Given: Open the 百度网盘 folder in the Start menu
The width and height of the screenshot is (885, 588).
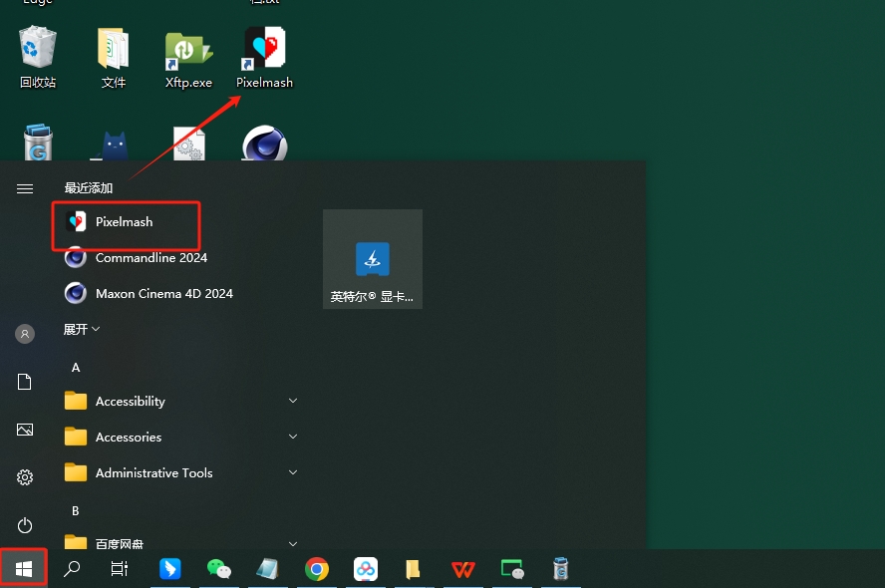Looking at the screenshot, I should click(180, 542).
